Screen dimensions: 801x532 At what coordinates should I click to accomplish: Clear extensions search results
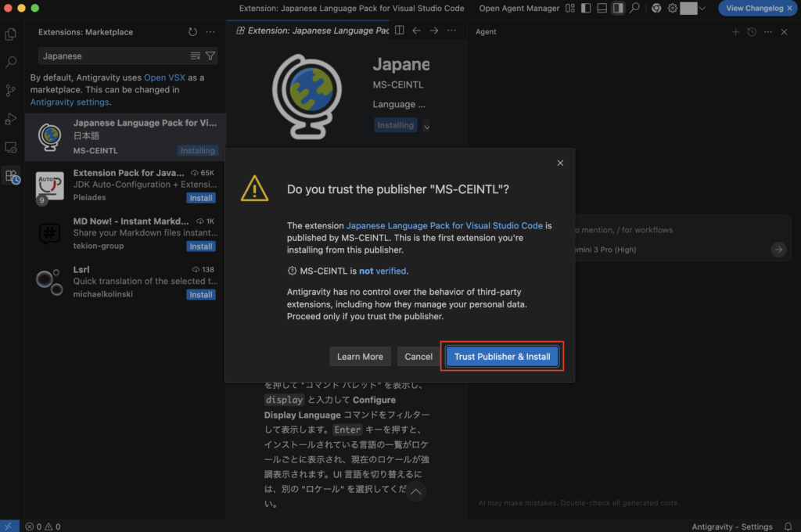pos(196,56)
